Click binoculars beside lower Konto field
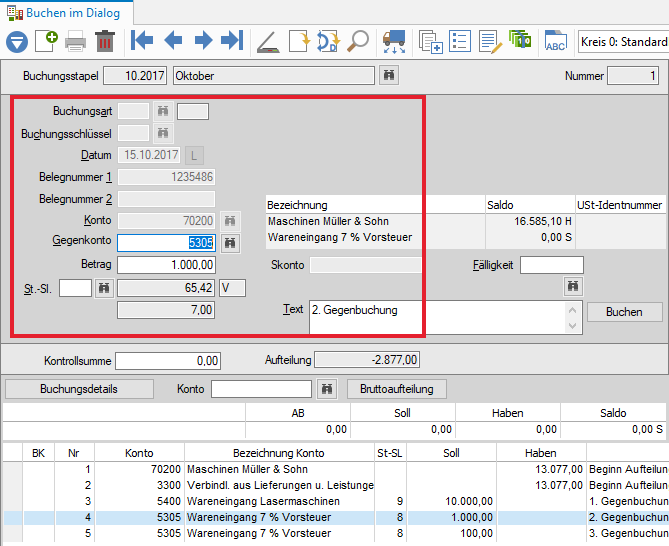This screenshot has height=546, width=669. 327,389
